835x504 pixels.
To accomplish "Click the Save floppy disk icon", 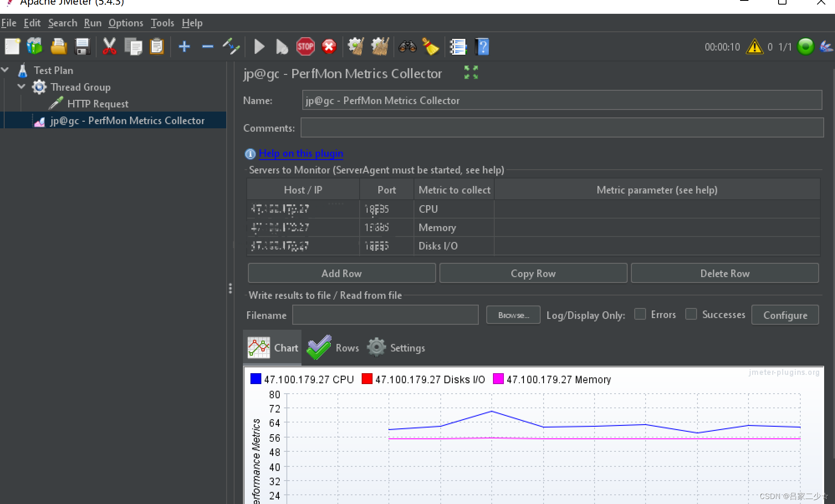I will pos(82,47).
